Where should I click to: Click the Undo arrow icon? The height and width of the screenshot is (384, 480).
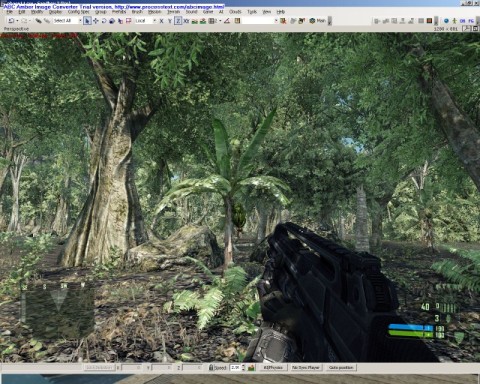pyautogui.click(x=11, y=21)
